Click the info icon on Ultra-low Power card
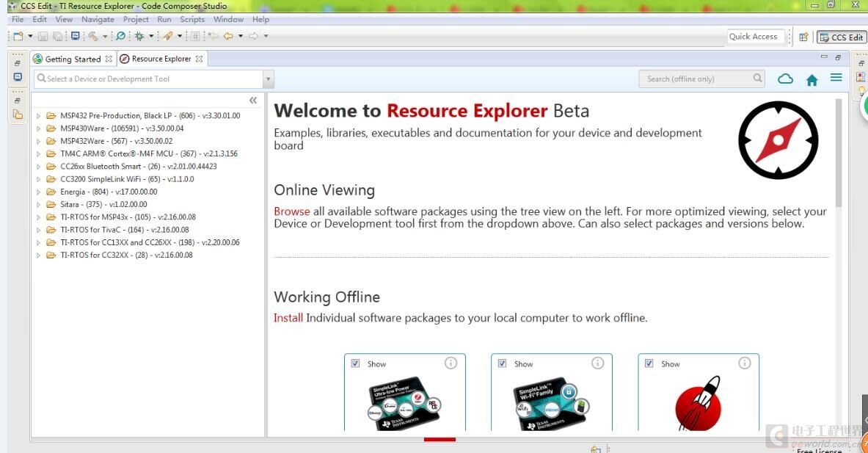Screen dimensions: 868x453 [451, 363]
